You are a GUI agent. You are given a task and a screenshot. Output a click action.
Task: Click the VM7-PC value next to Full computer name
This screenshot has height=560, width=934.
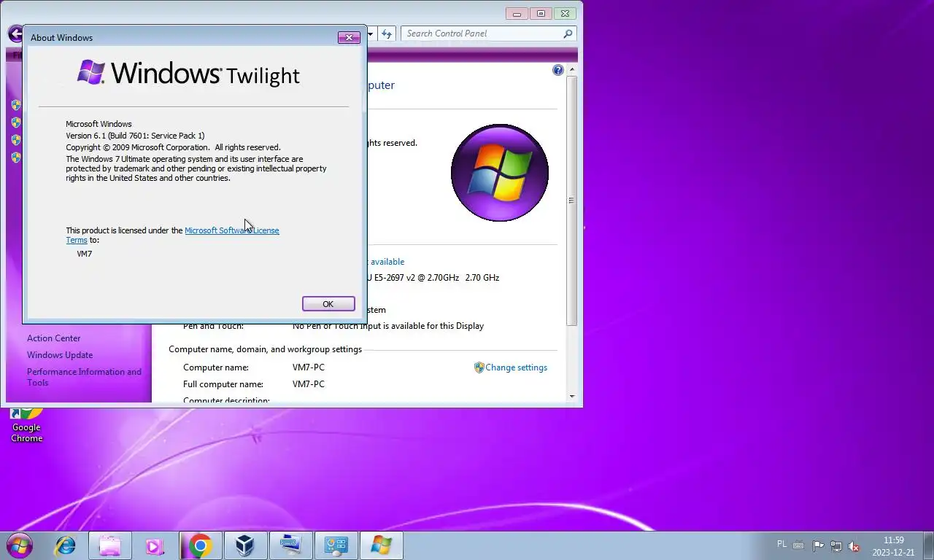(309, 384)
